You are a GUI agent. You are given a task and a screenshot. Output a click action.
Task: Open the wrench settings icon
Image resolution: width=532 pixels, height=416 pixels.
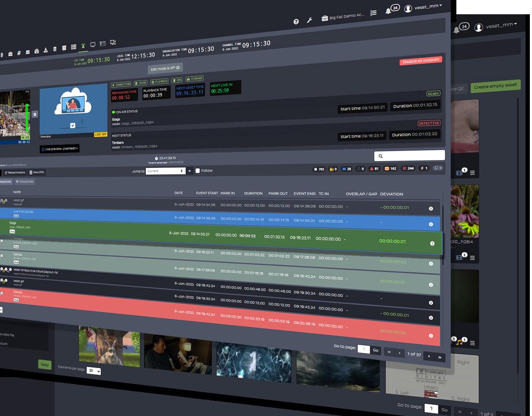pyautogui.click(x=309, y=20)
